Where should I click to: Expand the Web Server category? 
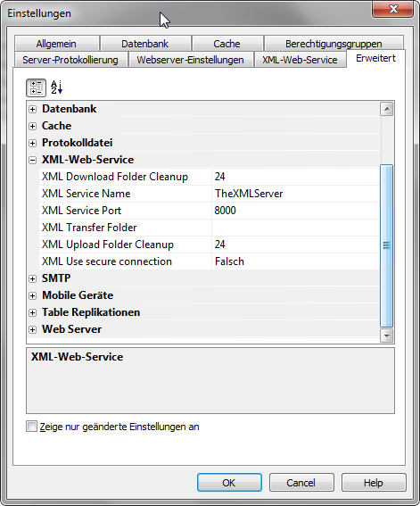coord(32,329)
